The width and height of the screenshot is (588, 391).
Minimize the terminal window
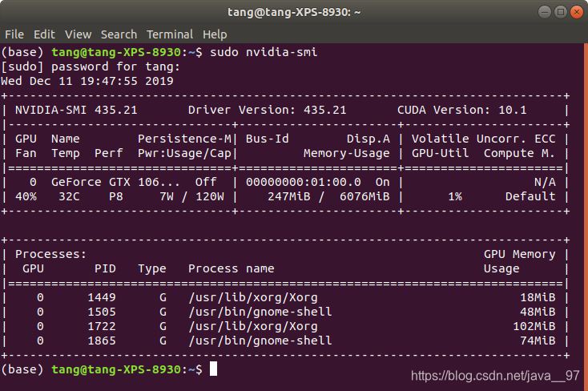click(x=545, y=12)
